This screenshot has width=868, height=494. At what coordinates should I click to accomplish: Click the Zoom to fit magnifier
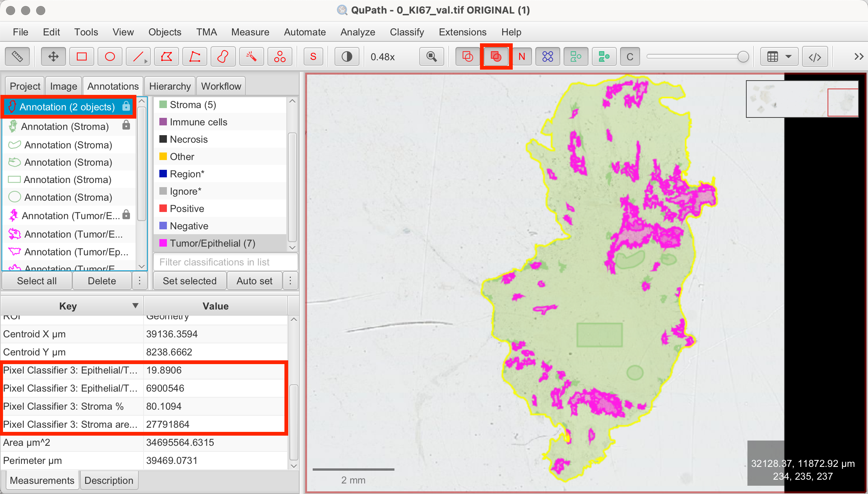431,57
